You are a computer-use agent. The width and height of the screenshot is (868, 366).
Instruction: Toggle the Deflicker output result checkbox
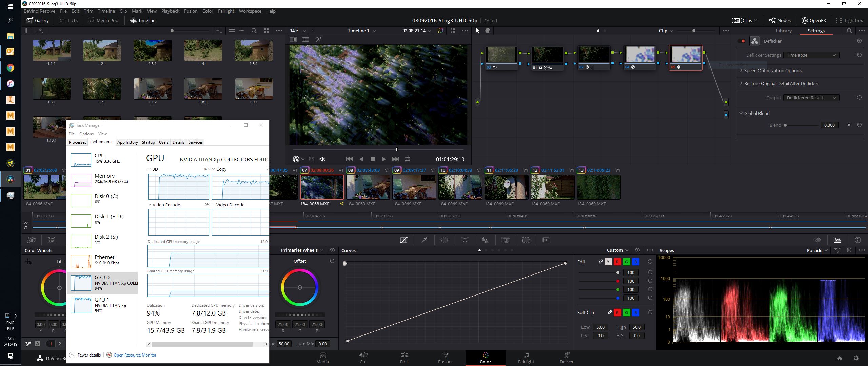743,41
